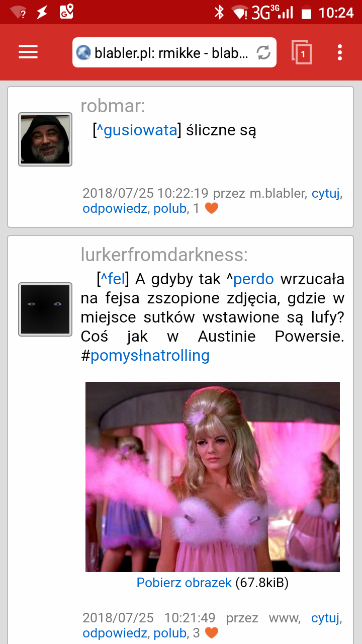Open robmar's avatar picture

[x=45, y=139]
